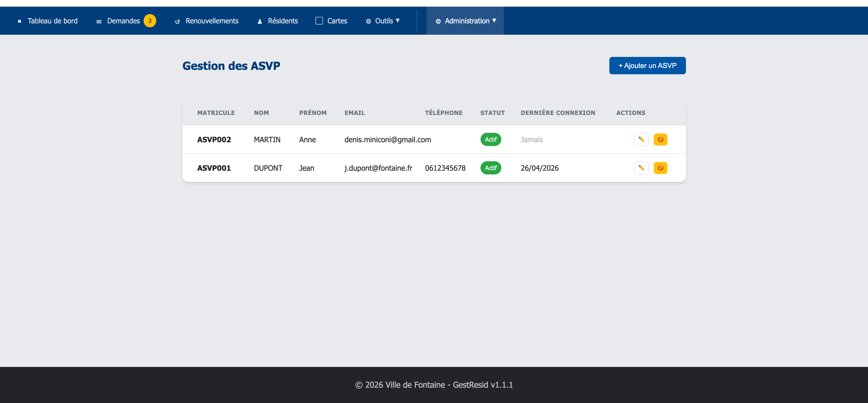Deactivate agent ASVP001 via the block icon
The height and width of the screenshot is (403, 868).
pyautogui.click(x=660, y=167)
